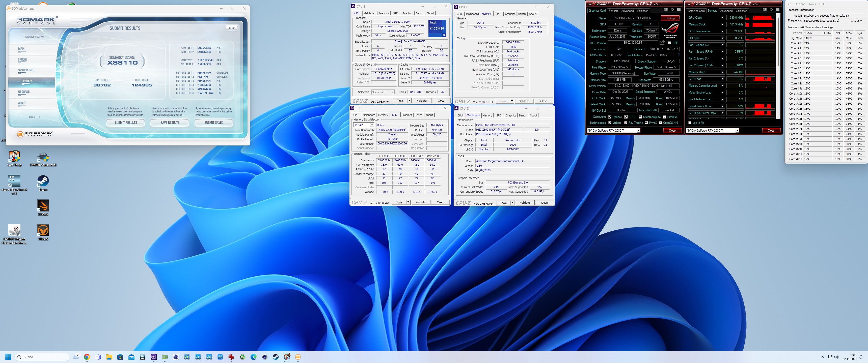868x363 pixels.
Task: Open Socket #1 selection dropdown in CPU-Z
Action: [392, 92]
